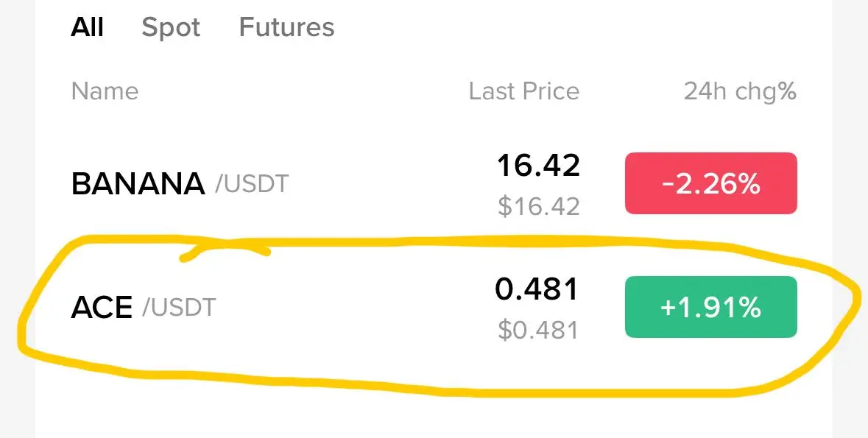This screenshot has width=868, height=438.
Task: Switch to the All tab
Action: [x=87, y=27]
